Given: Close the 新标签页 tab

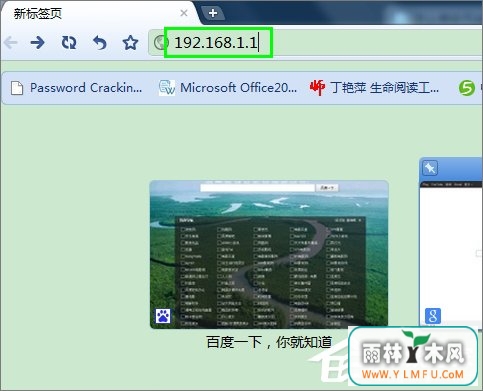Looking at the screenshot, I should pos(183,13).
